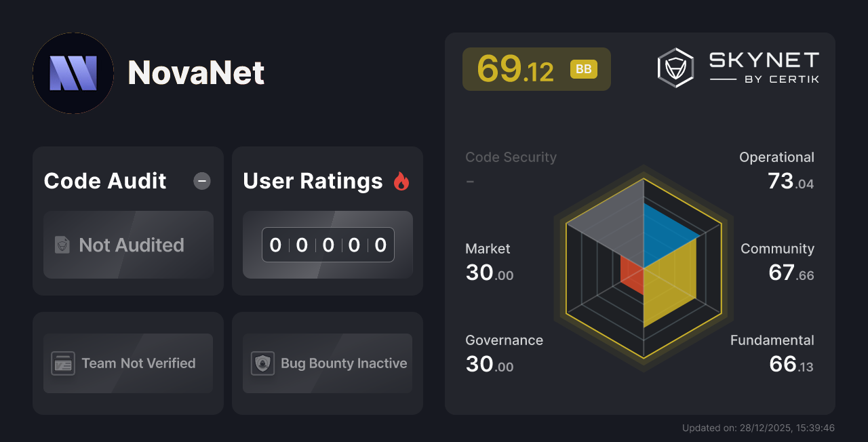Image resolution: width=868 pixels, height=442 pixels.
Task: Toggle the Team Not Verified badge
Action: [127, 363]
